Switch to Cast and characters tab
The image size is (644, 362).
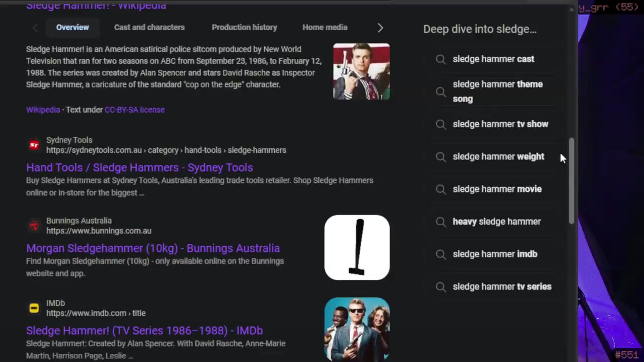tap(149, 27)
